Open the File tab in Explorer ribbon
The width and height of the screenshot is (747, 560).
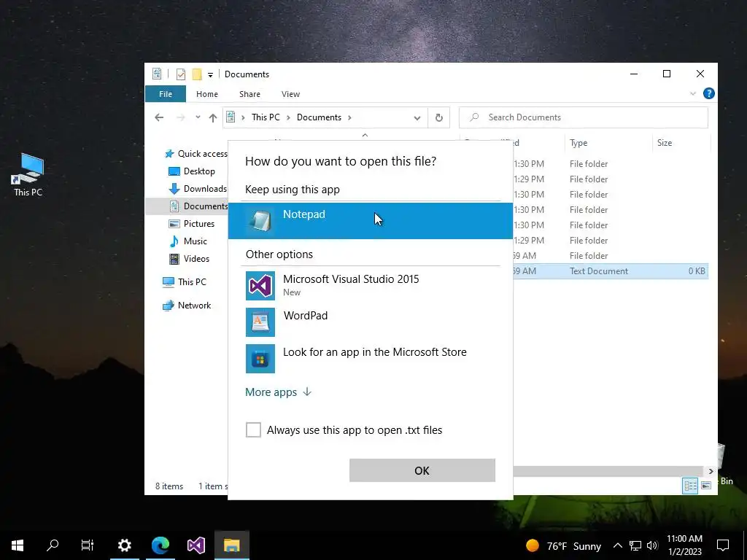[166, 94]
